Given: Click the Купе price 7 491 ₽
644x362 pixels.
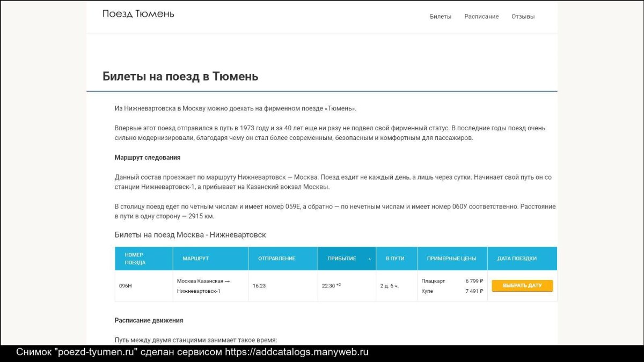Looking at the screenshot, I should [474, 291].
